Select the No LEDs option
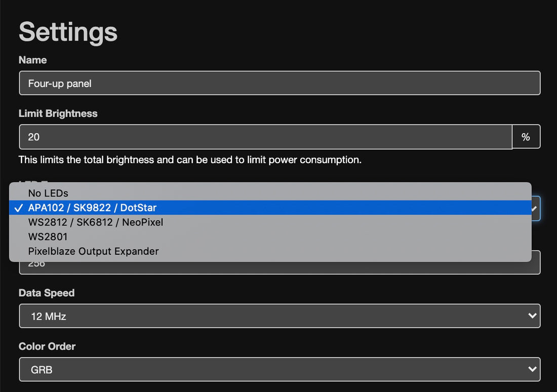 click(x=48, y=193)
